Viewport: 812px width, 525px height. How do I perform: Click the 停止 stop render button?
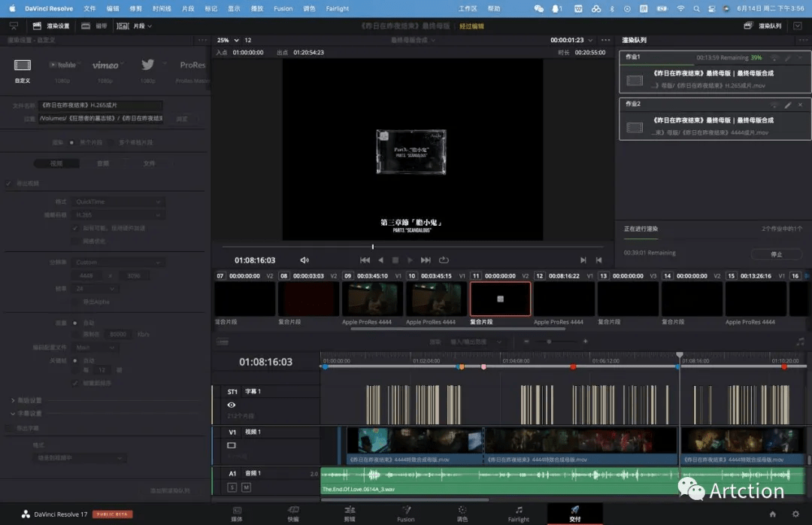(x=776, y=254)
